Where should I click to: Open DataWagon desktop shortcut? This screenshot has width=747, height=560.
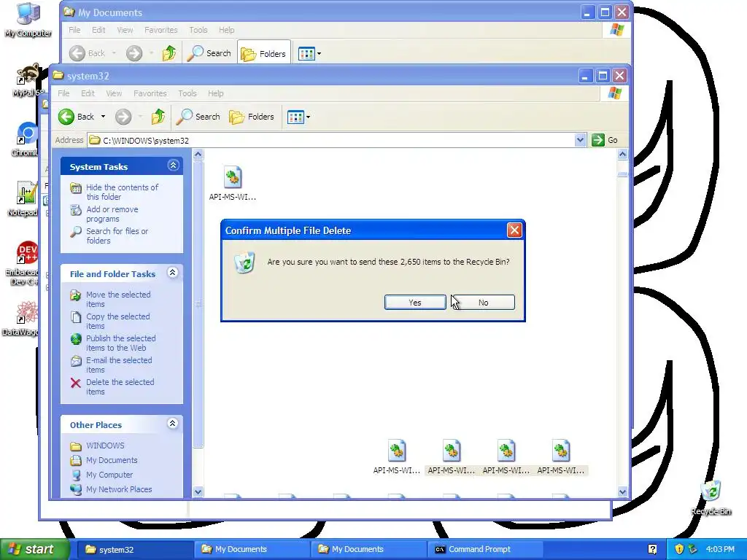23,319
